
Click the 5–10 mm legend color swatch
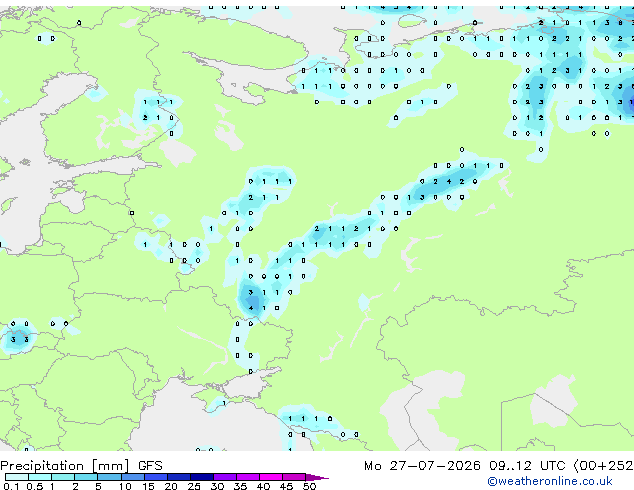pos(109,477)
